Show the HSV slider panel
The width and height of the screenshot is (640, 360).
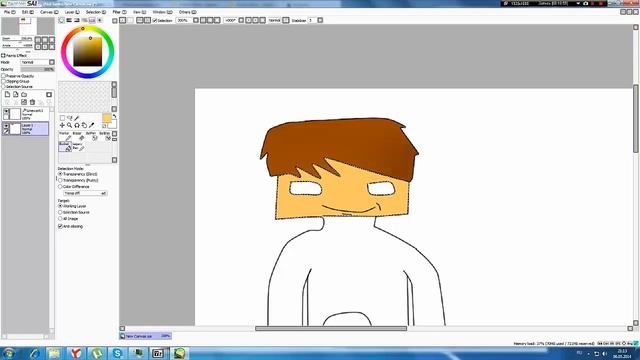76,20
